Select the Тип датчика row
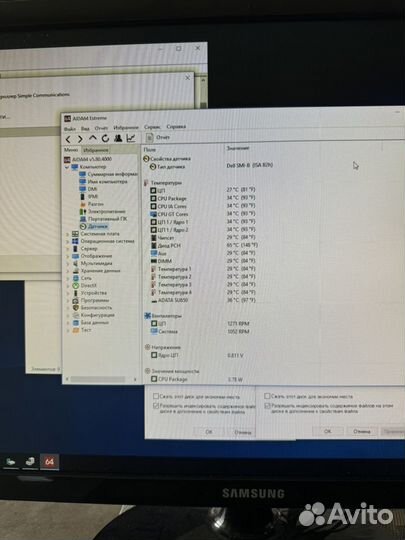 point(212,166)
